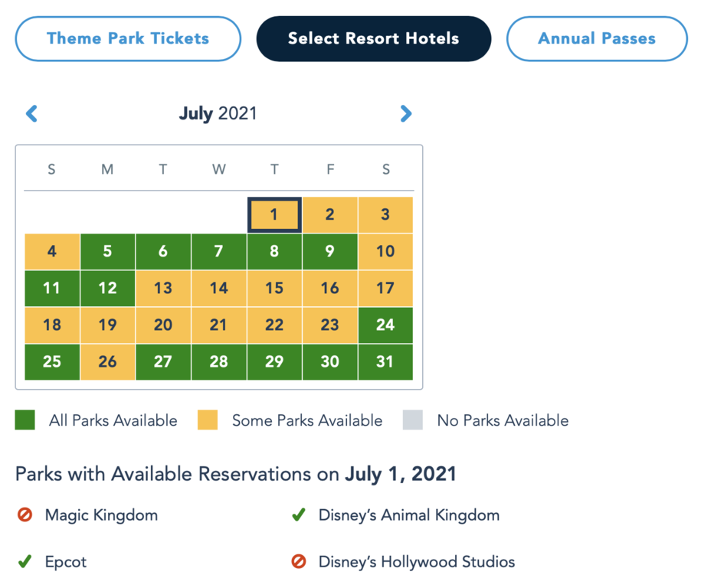Switch to Annual Passes tab
The height and width of the screenshot is (588, 714).
pyautogui.click(x=597, y=39)
